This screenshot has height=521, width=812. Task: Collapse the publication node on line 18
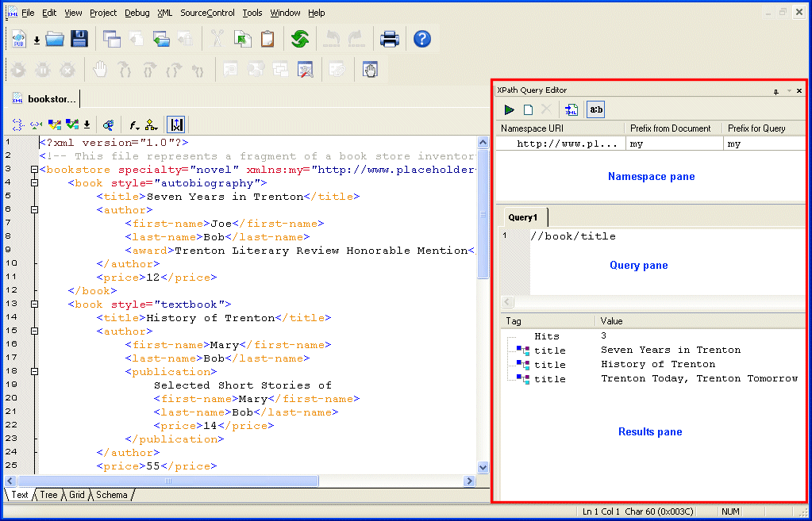[33, 372]
